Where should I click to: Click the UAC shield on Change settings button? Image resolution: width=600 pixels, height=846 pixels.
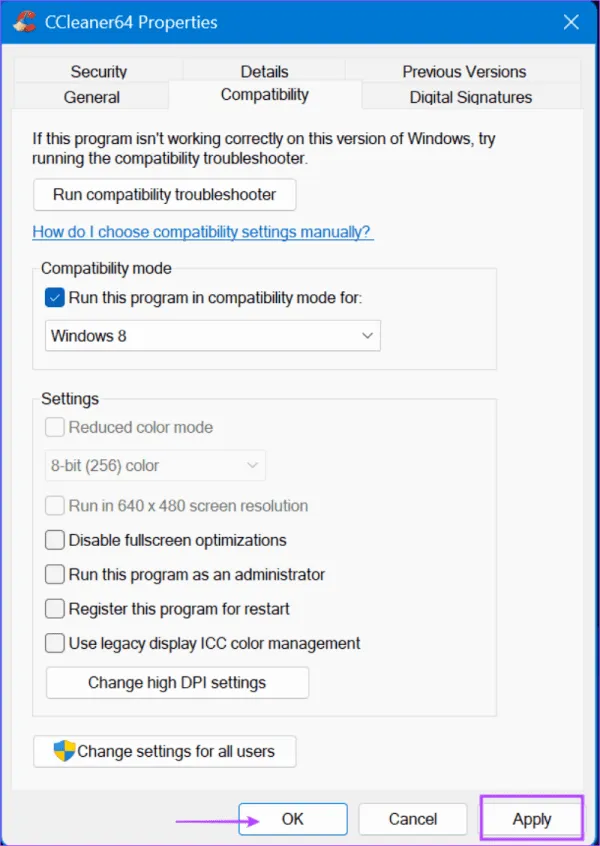point(63,751)
